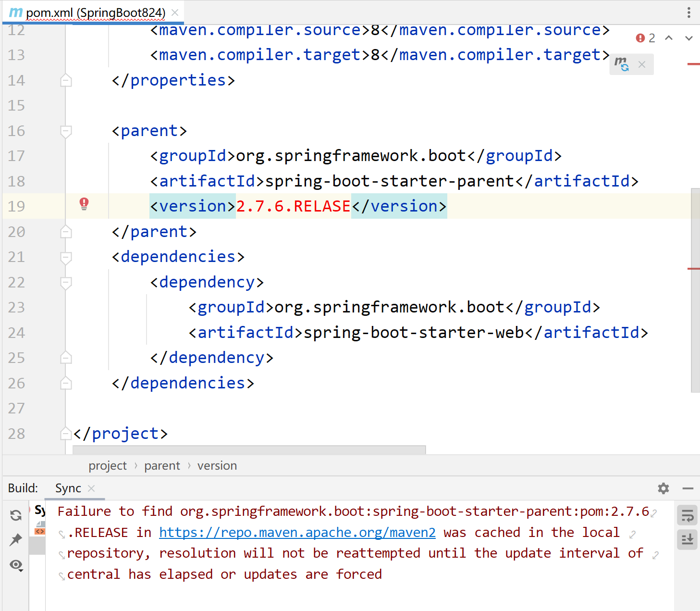700x611 pixels.
Task: Click the spring-boot-starter-web artifactId text
Action: click(x=414, y=333)
